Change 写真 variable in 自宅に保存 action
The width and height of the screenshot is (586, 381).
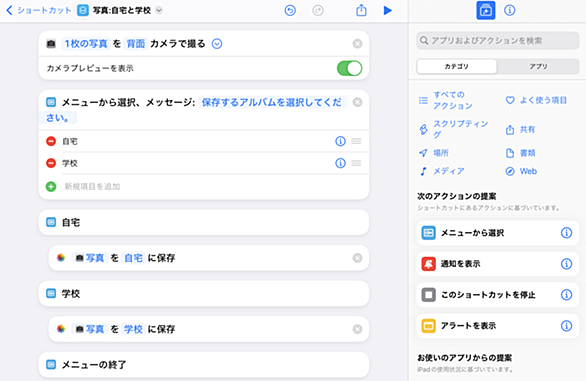(90, 258)
